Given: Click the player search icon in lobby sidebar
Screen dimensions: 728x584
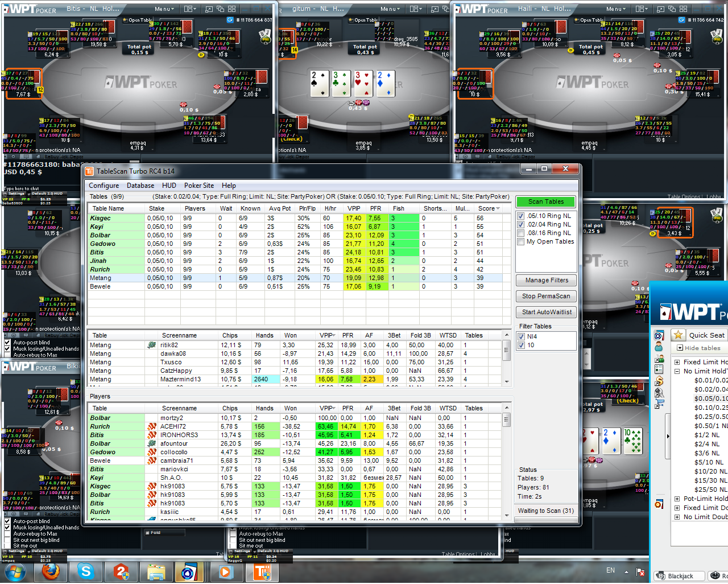Looking at the screenshot, I should 659,392.
